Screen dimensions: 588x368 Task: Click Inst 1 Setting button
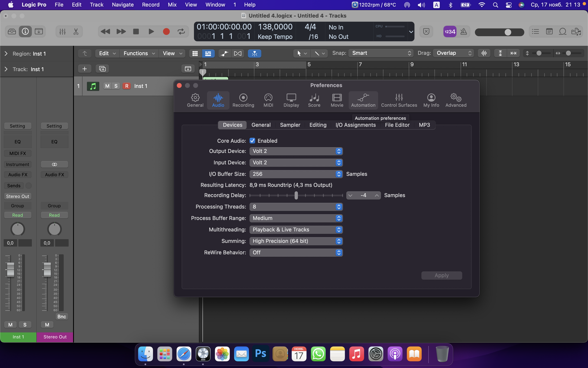coord(18,126)
